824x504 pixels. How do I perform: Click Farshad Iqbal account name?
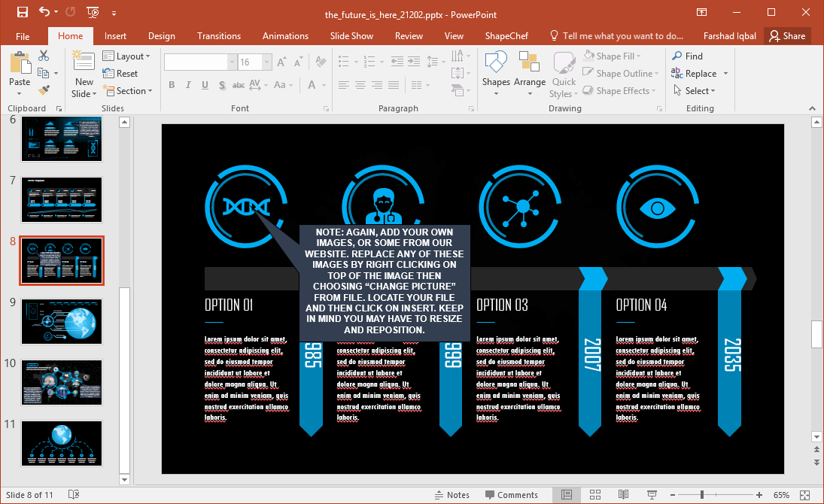[729, 36]
